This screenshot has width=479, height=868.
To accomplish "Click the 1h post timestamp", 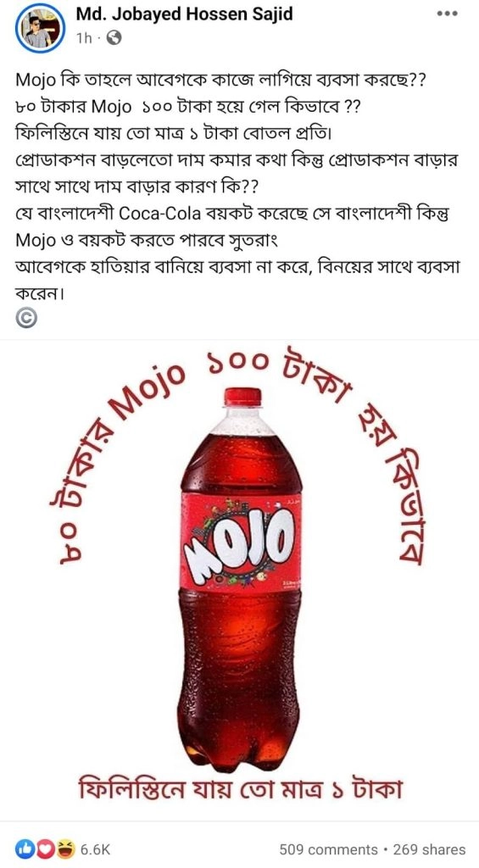I will 84,37.
